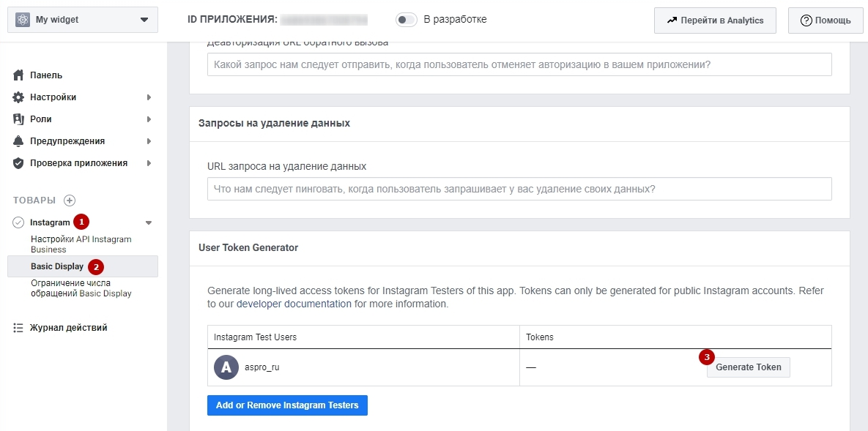Toggle the В разработке switch
868x431 pixels.
[407, 20]
